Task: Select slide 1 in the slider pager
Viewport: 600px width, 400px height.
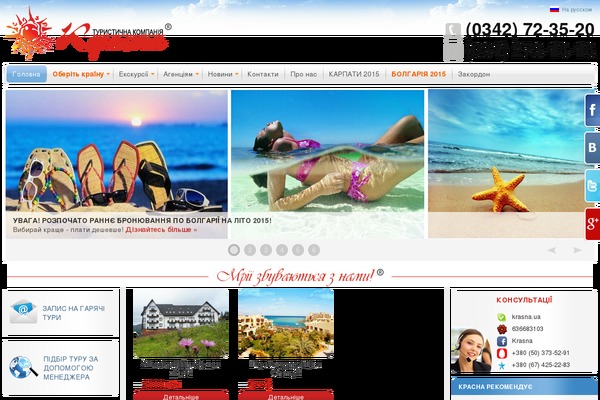Action: [234, 250]
